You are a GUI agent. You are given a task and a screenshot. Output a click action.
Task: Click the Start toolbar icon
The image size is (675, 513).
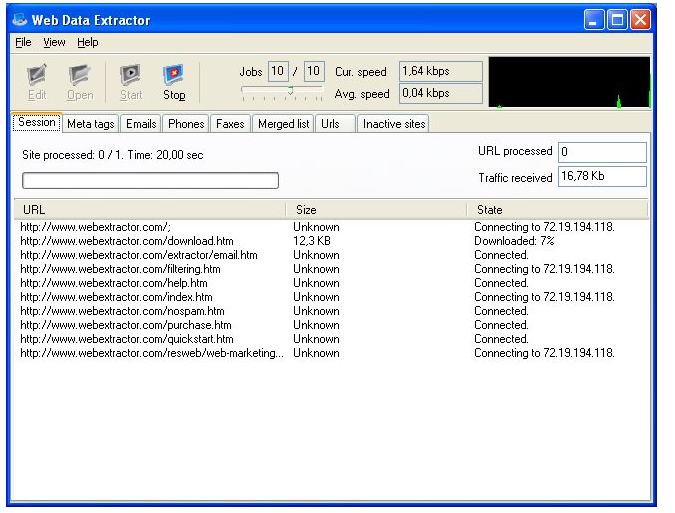(130, 82)
